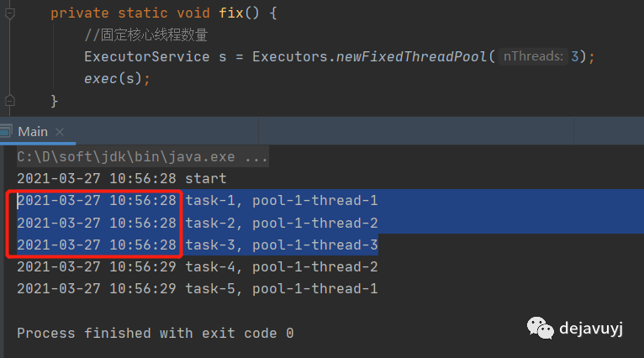The width and height of the screenshot is (644, 358).
Task: Collapse the fix() method using gutter fold marker
Action: [9, 13]
